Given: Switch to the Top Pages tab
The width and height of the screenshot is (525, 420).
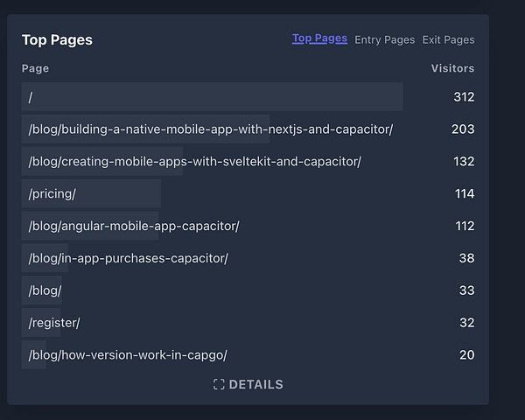Looking at the screenshot, I should (x=319, y=38).
